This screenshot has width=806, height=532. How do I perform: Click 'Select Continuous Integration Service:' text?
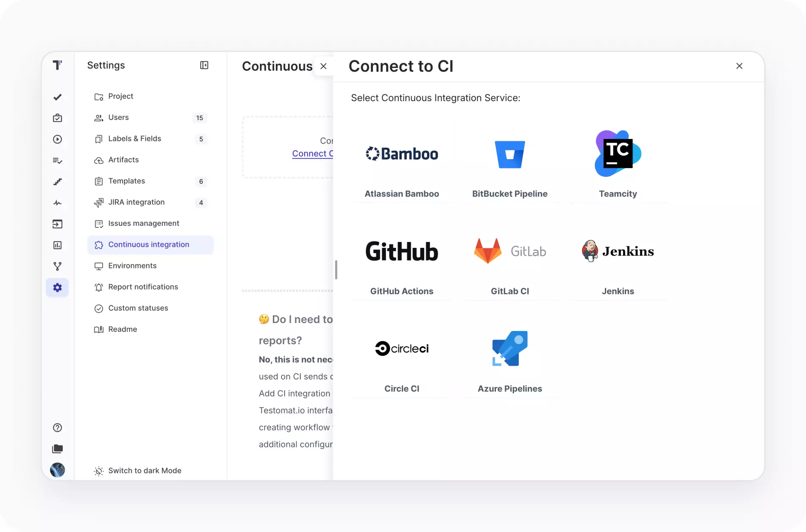(x=436, y=98)
